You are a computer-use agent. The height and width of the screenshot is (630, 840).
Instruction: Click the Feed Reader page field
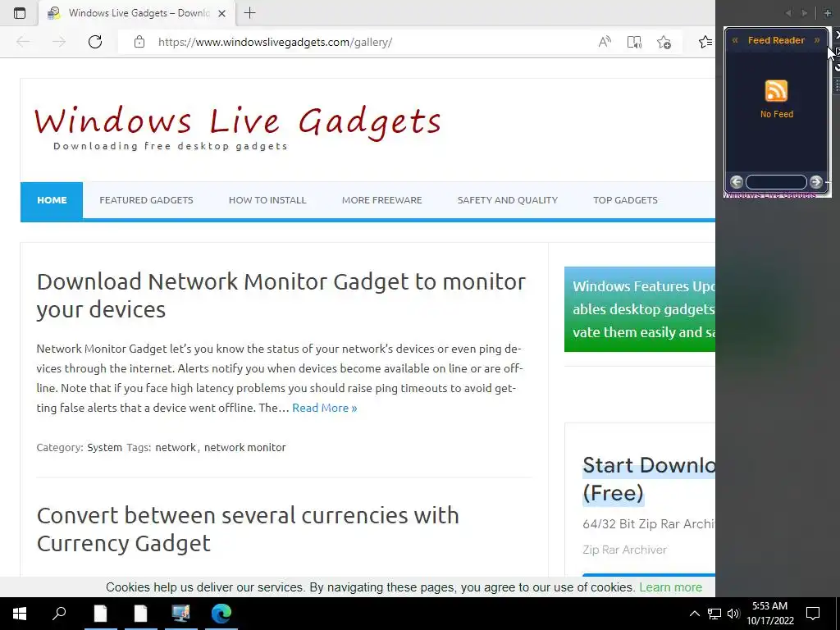pyautogui.click(x=776, y=182)
